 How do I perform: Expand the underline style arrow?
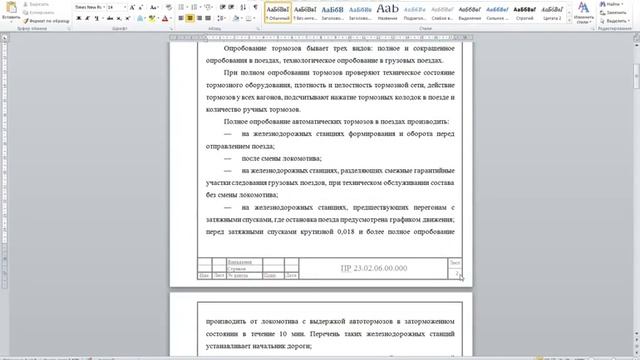click(102, 18)
